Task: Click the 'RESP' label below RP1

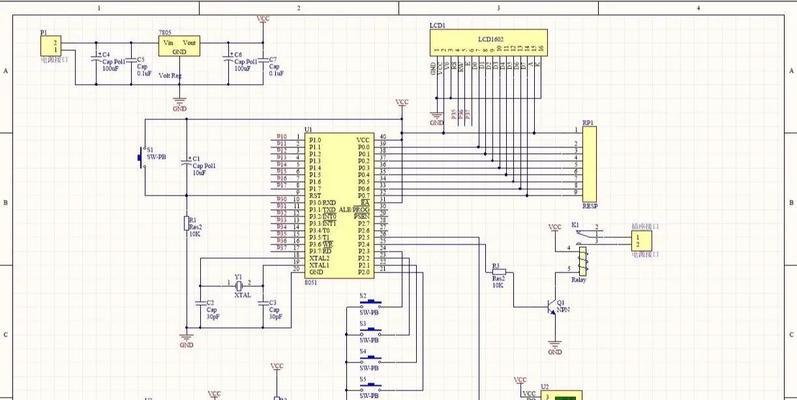Action: click(x=590, y=207)
